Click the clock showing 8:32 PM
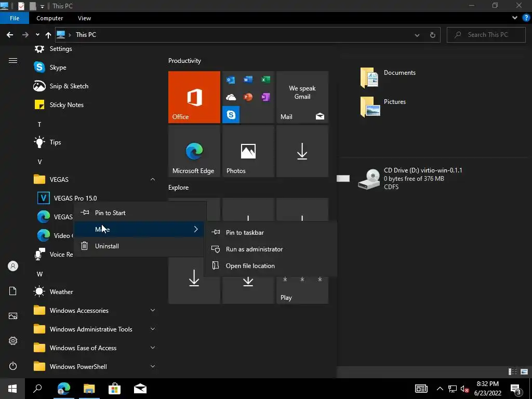Image resolution: width=532 pixels, height=399 pixels. point(487,389)
